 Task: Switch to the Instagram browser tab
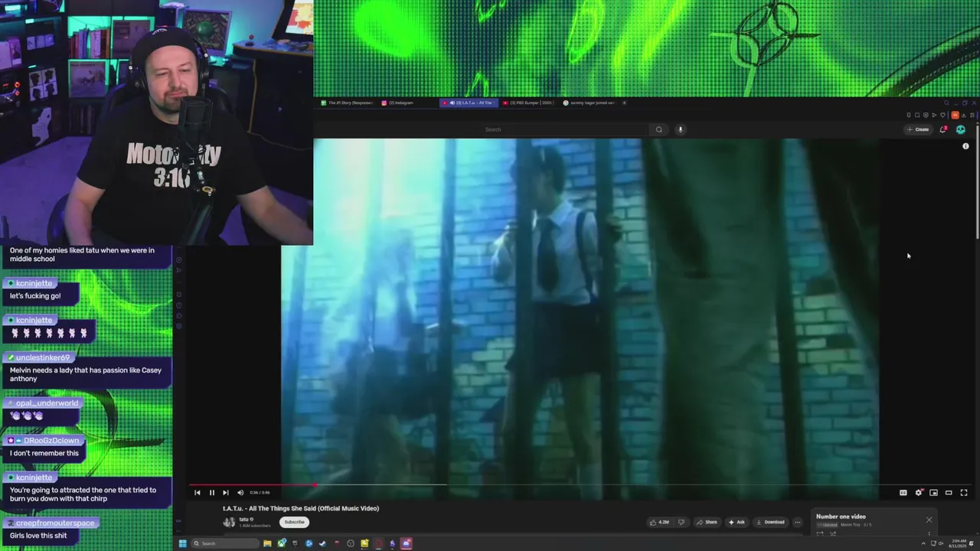click(x=398, y=103)
